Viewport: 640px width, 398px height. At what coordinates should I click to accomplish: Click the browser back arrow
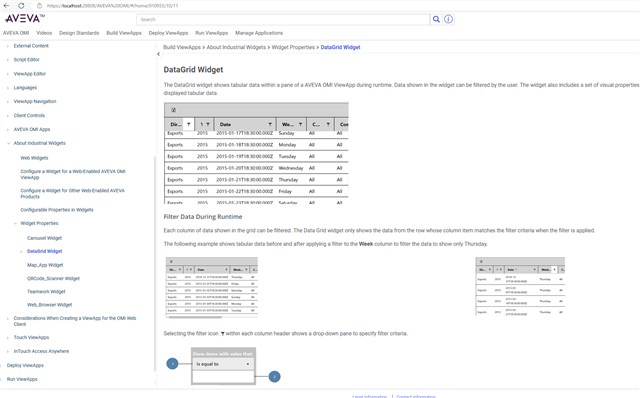[x=6, y=6]
